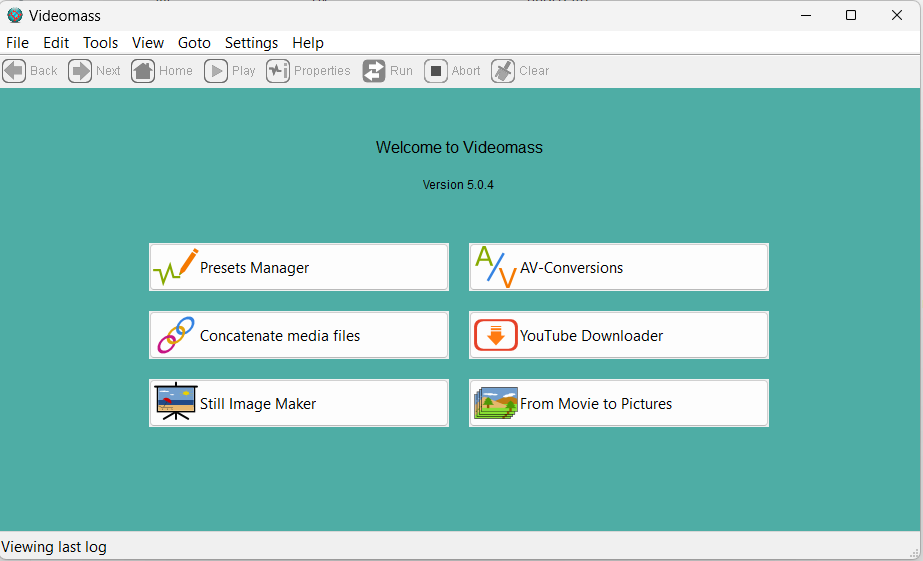The width and height of the screenshot is (923, 561).
Task: Click the Run conversion toolbar icon
Action: click(374, 71)
